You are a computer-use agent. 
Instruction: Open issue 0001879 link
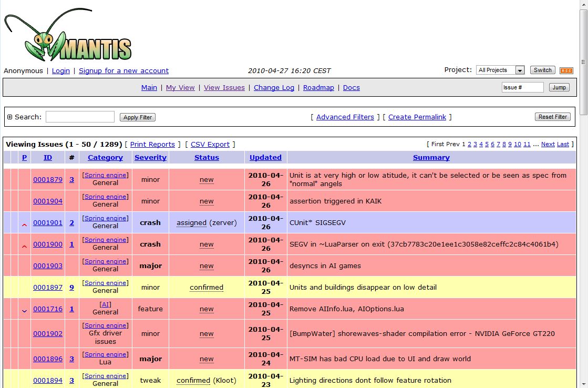(x=48, y=179)
